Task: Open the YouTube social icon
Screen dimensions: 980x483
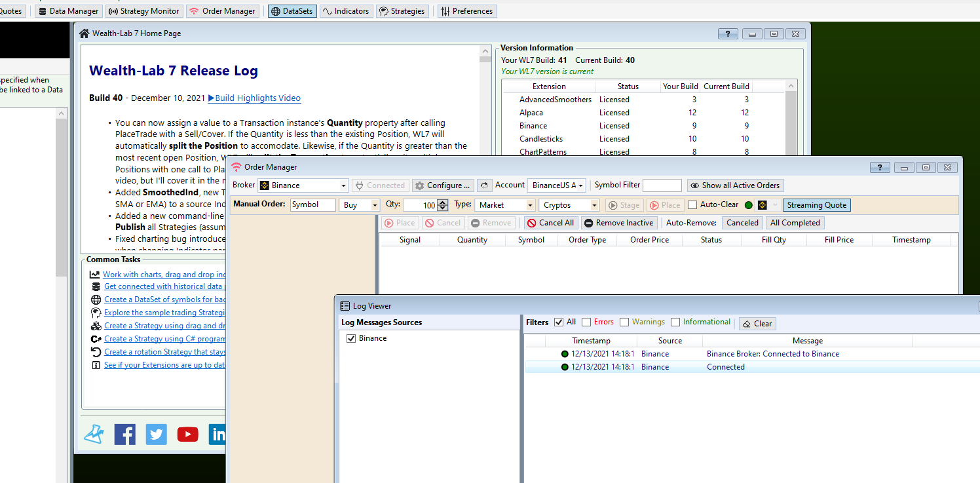Action: coord(187,434)
